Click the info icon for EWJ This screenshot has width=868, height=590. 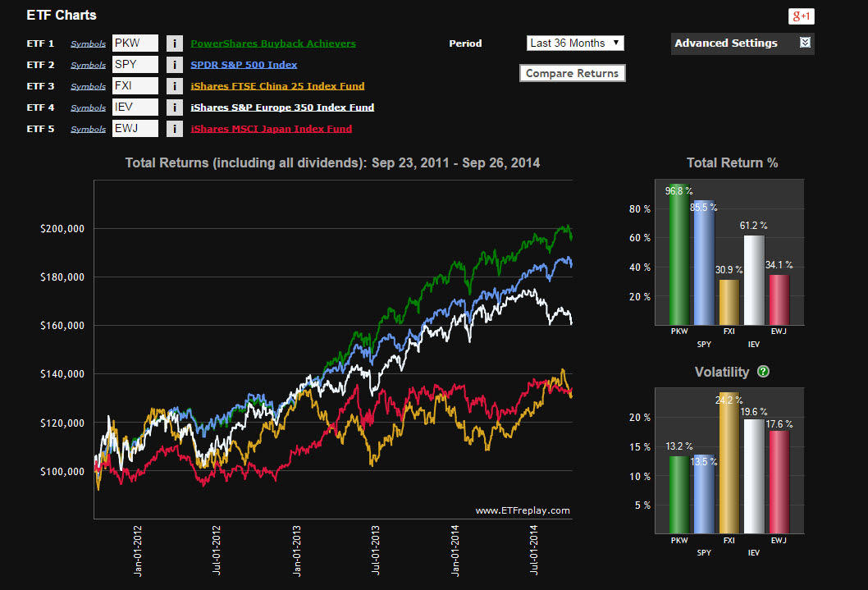coord(174,129)
